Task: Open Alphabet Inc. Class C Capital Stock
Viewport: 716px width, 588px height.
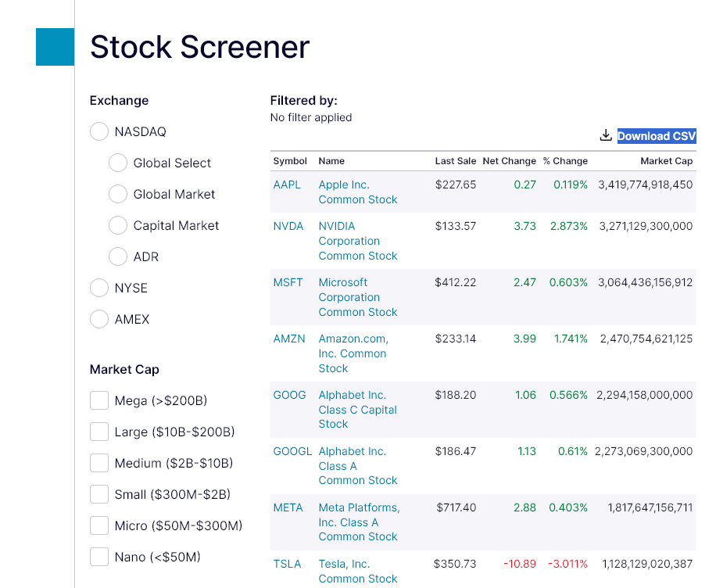Action: [x=357, y=410]
